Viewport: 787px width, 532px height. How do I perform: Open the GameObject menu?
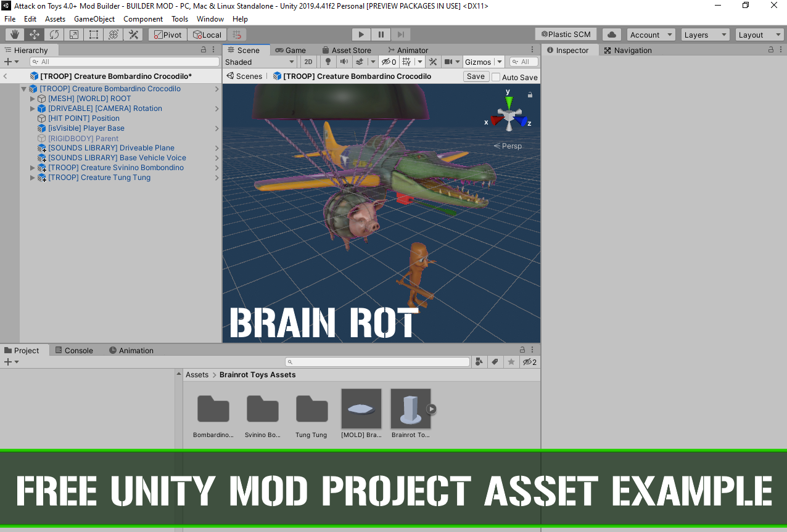point(94,19)
